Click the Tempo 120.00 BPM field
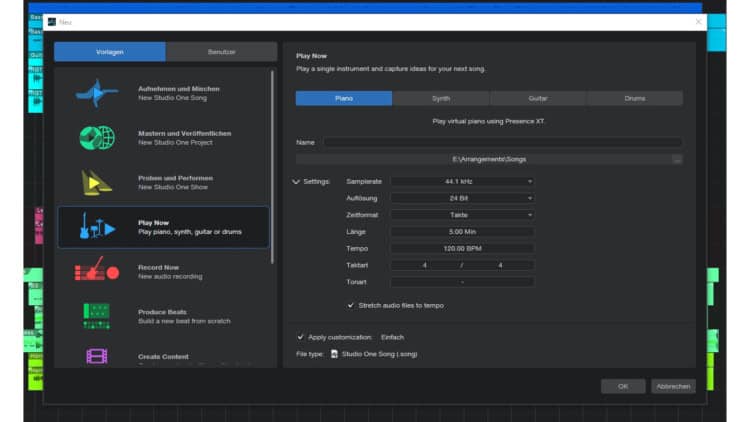Viewport: 750px width, 422px height. coord(463,248)
